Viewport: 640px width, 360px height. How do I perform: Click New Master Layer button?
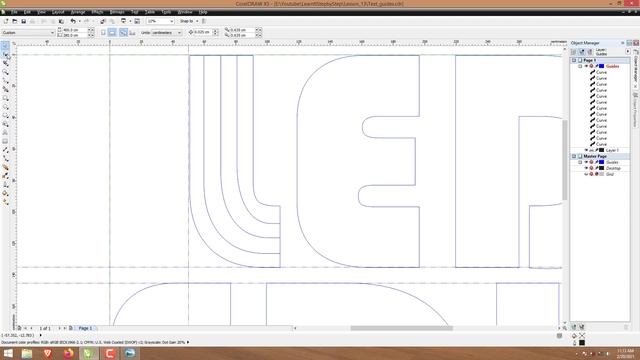click(582, 327)
